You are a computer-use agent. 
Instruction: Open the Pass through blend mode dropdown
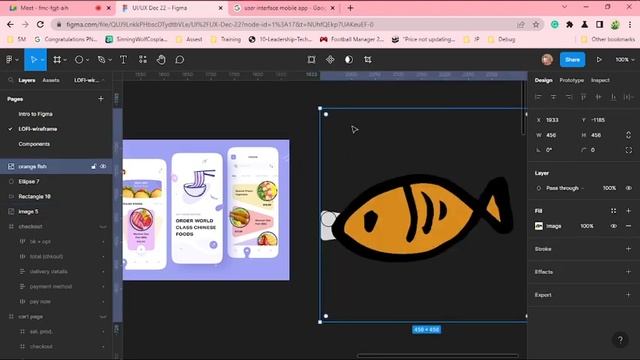click(x=564, y=188)
